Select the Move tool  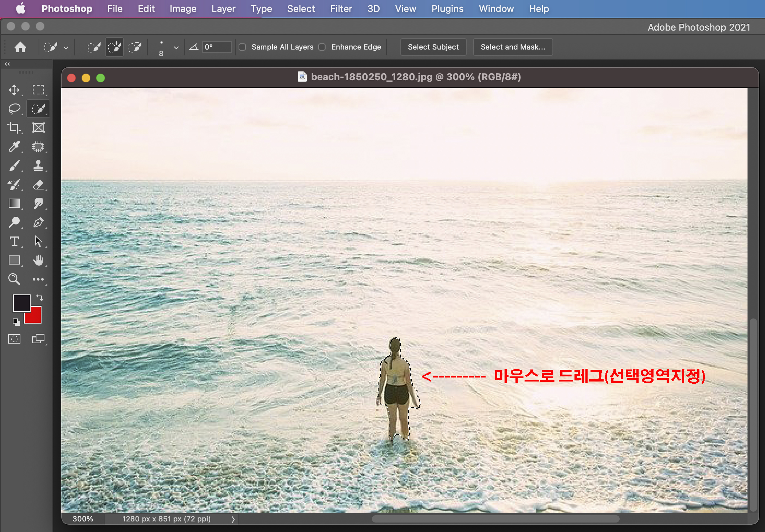(x=14, y=90)
